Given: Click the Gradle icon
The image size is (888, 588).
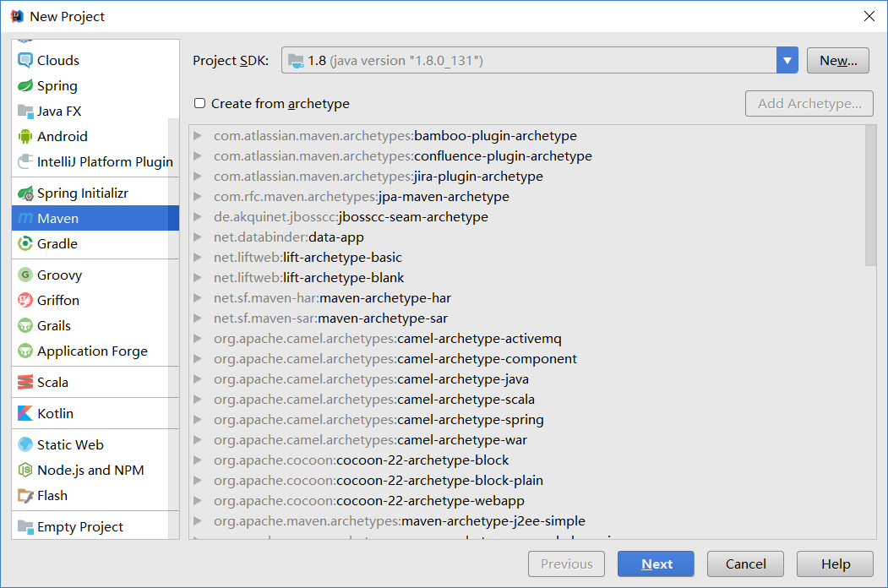Looking at the screenshot, I should [25, 243].
